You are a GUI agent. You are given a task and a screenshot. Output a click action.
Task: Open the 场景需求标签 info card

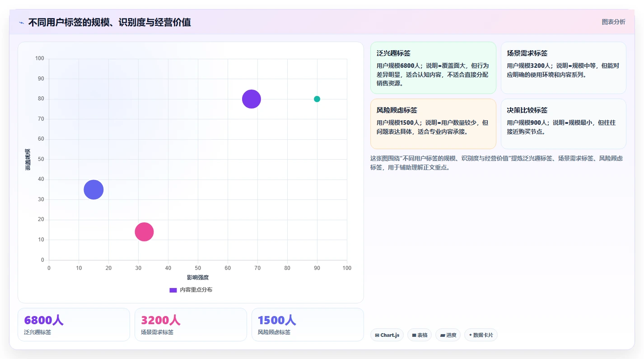(563, 68)
